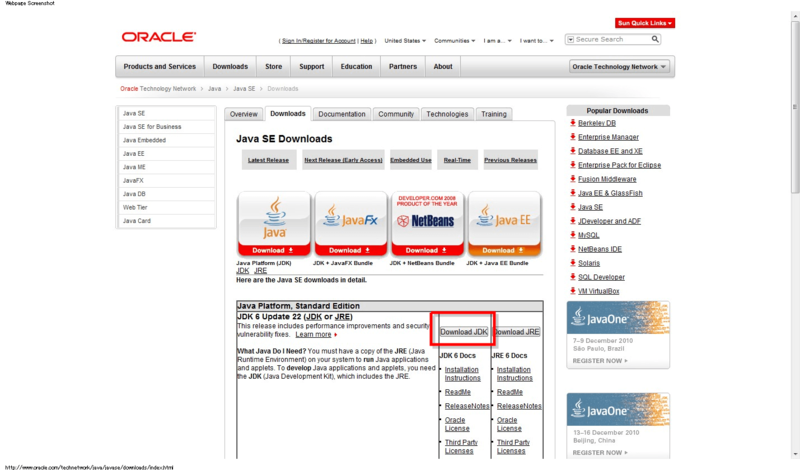
Task: Click the download arrow beside VM VirtualBox
Action: (x=572, y=291)
